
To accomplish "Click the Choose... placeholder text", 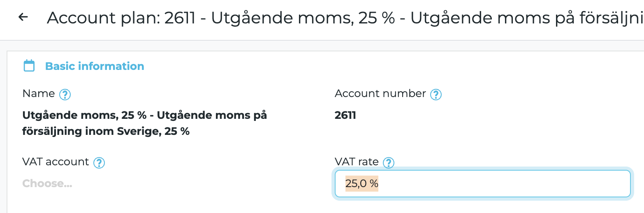I will coord(47,183).
